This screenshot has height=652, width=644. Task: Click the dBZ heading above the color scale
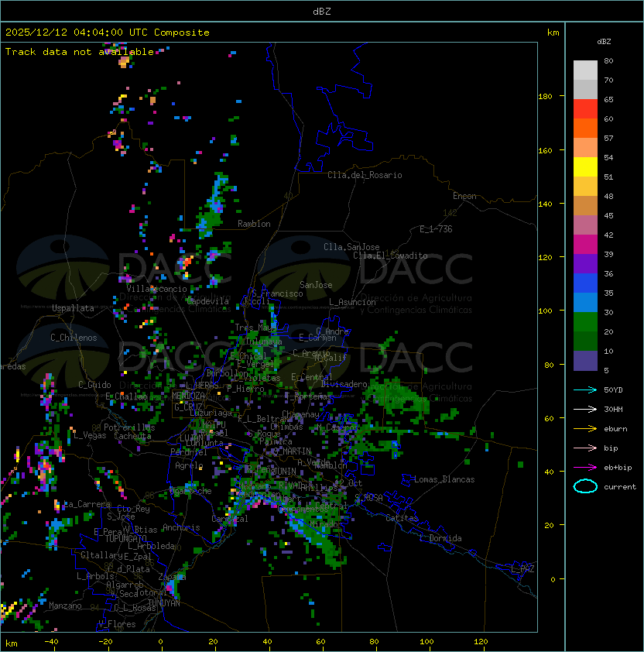(604, 42)
